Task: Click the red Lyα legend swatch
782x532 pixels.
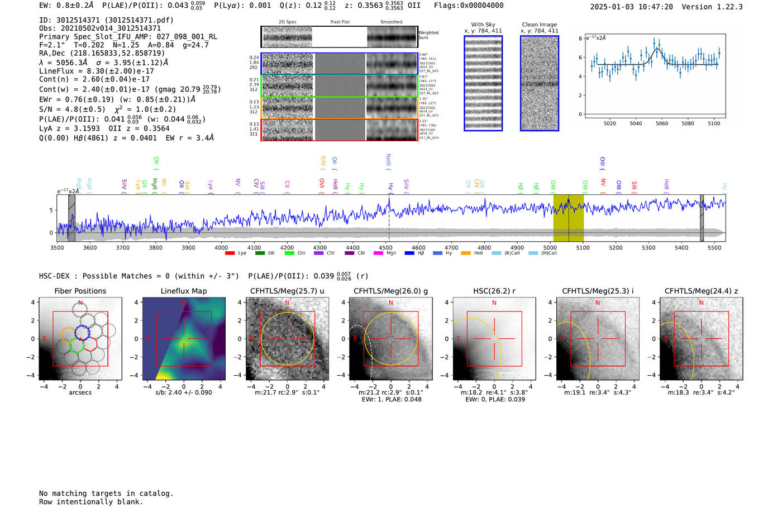Action: pyautogui.click(x=230, y=253)
